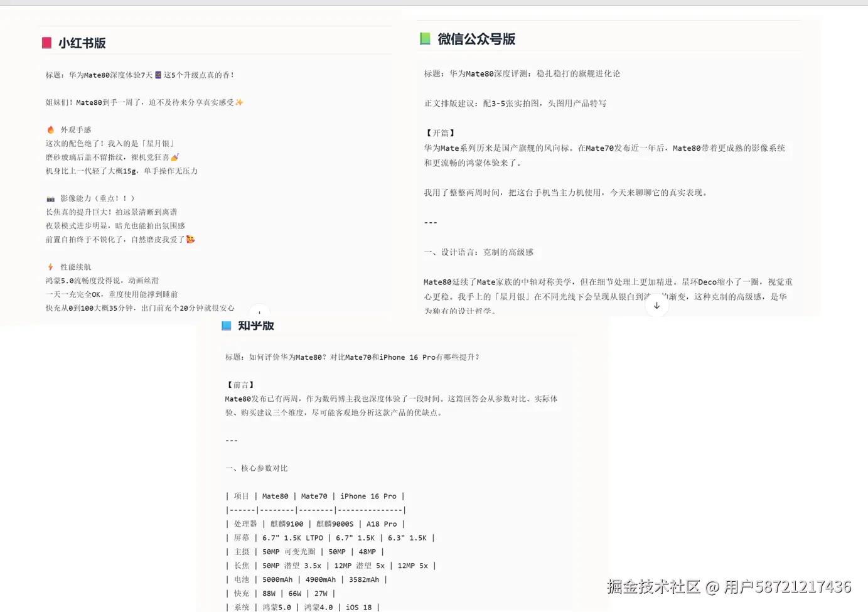Click the line 这次的配色绝了！我入的是「星月银」
This screenshot has width=868, height=612.
coord(110,143)
